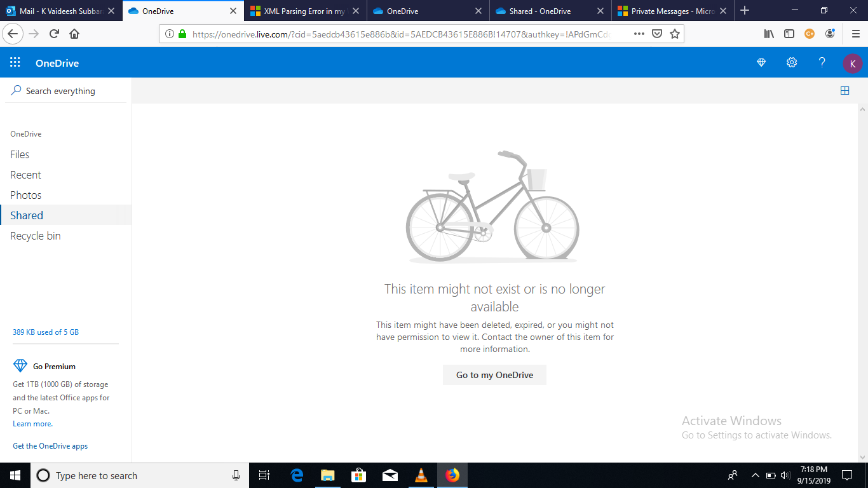Click the Premium diamond icon in header

click(761, 62)
